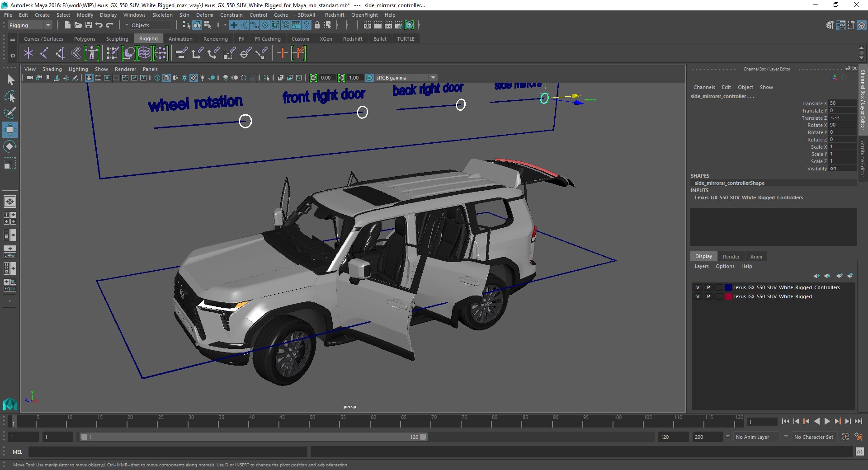This screenshot has width=868, height=470.
Task: Play the animation forward
Action: [x=827, y=421]
